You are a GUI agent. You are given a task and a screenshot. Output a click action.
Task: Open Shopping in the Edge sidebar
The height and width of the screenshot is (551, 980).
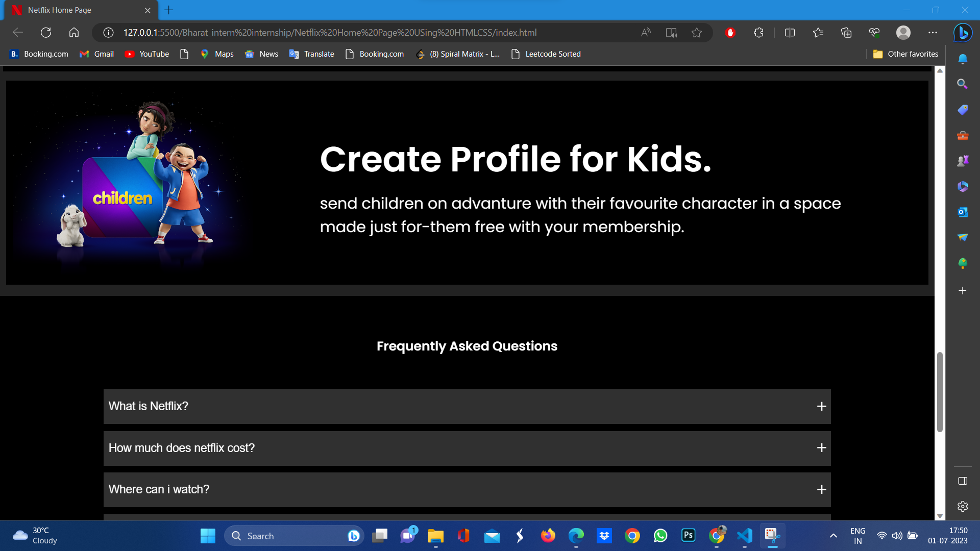(963, 109)
